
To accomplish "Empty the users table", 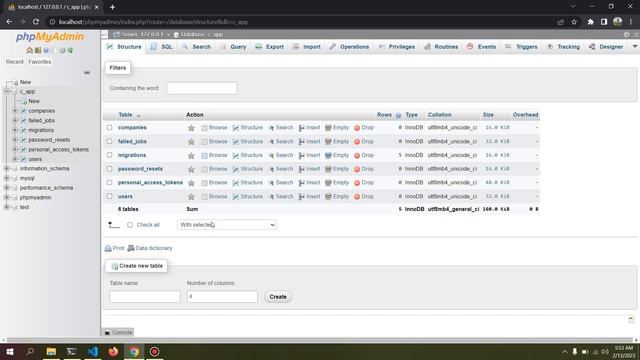I will tap(337, 196).
